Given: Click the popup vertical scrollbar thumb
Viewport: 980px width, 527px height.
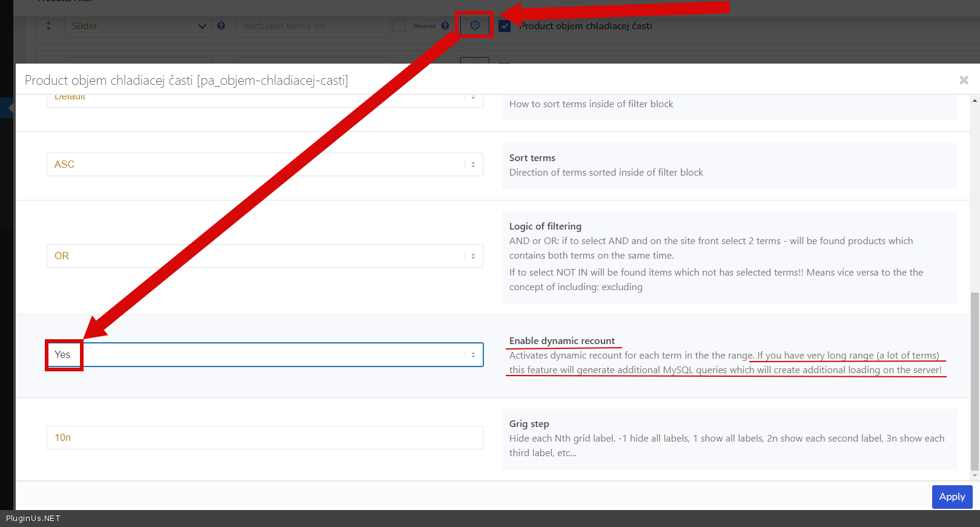Looking at the screenshot, I should (975, 382).
